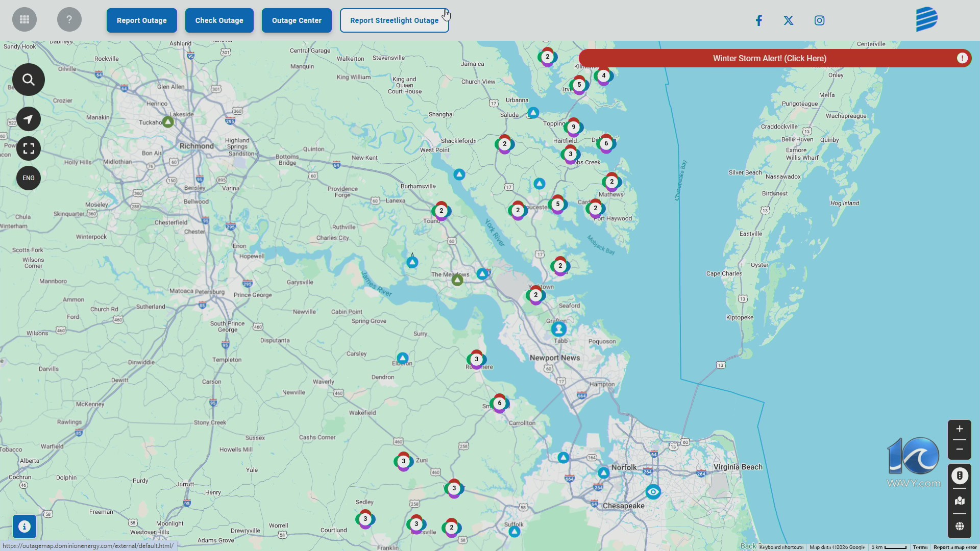
Task: Open the map info legend icon
Action: pos(24,527)
